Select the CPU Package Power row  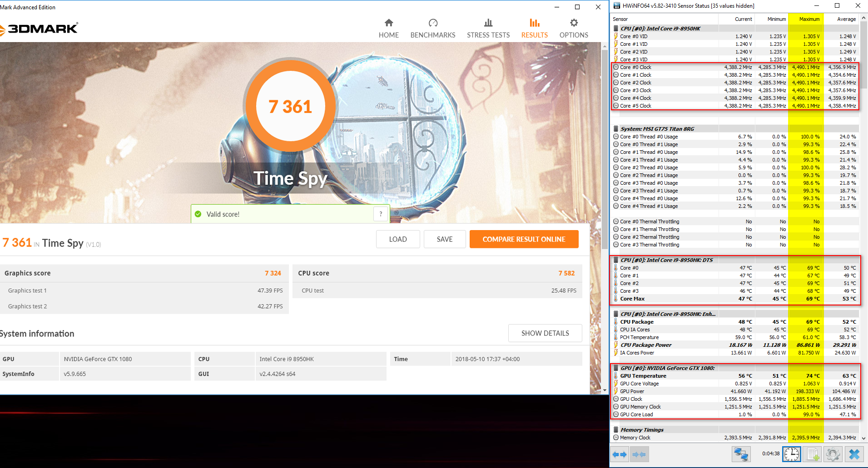click(735, 345)
